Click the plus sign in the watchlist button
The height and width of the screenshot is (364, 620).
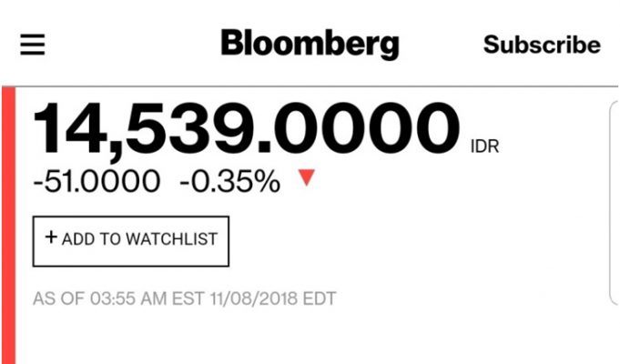point(51,238)
